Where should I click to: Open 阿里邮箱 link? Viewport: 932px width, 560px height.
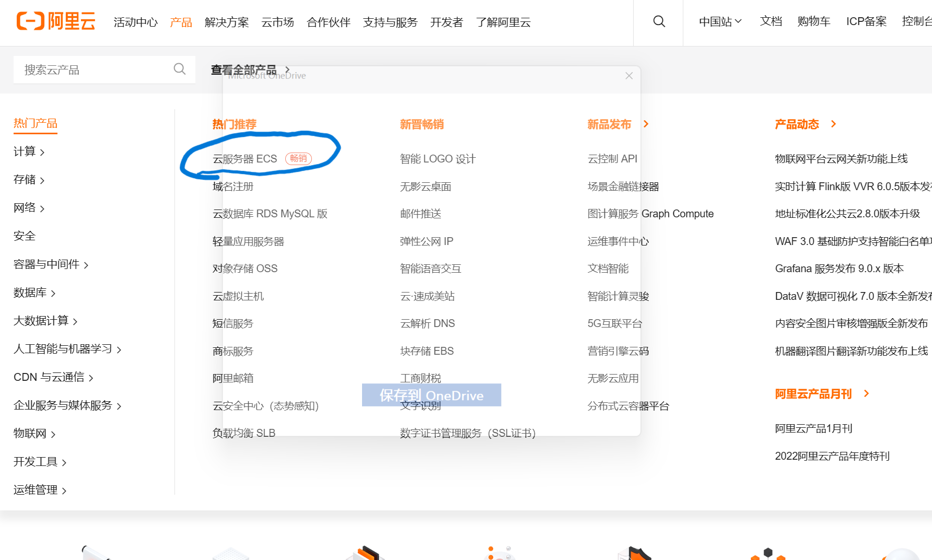[x=233, y=378]
